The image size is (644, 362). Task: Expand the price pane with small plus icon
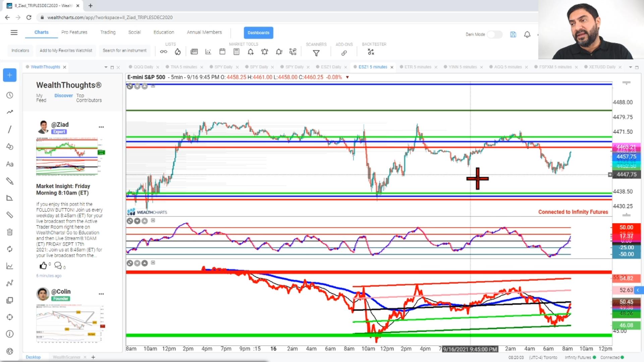[153, 86]
